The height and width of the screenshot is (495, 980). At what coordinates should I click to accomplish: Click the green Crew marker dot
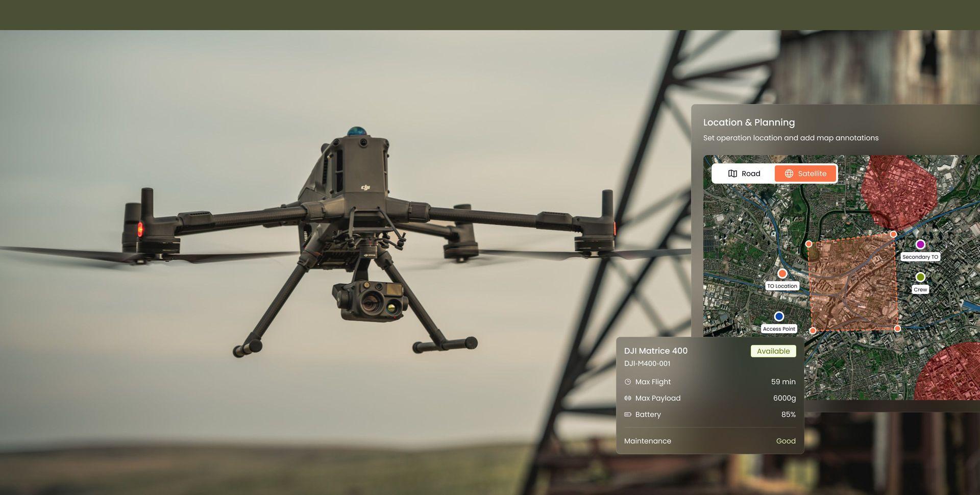click(920, 277)
